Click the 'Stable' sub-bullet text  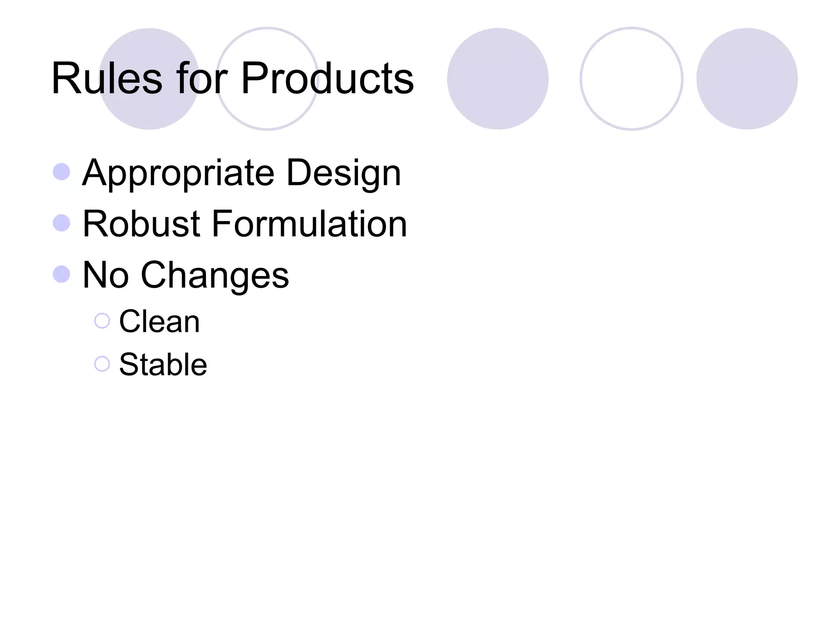163,364
